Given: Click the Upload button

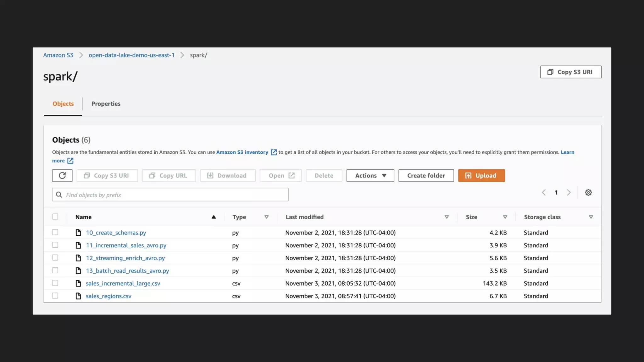Looking at the screenshot, I should point(481,175).
